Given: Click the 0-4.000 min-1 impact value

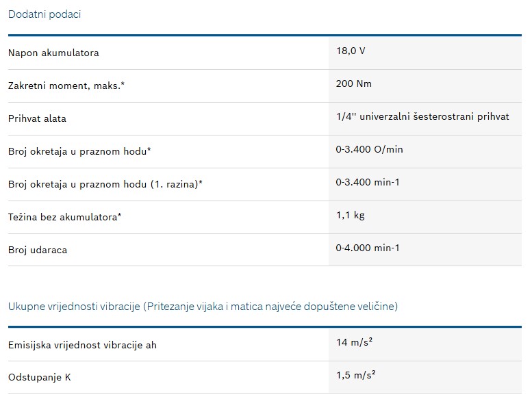Looking at the screenshot, I should tap(368, 248).
